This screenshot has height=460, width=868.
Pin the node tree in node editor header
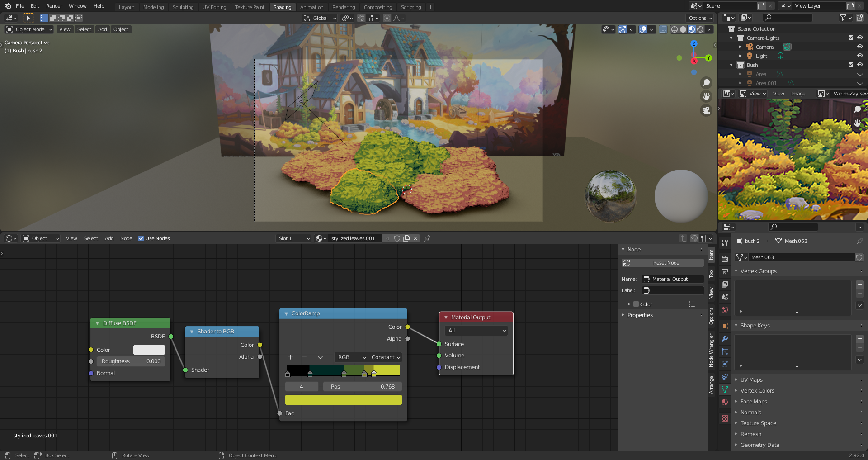[427, 238]
